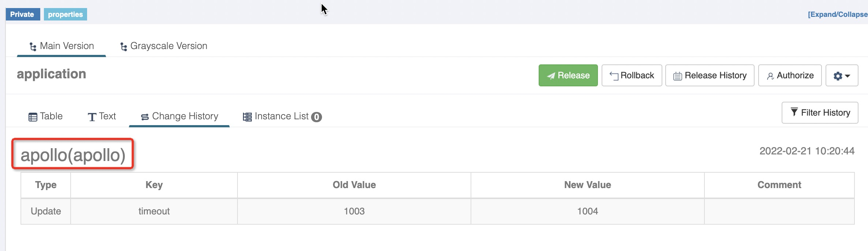
Task: Open the gear dropdown arrow
Action: click(x=846, y=76)
